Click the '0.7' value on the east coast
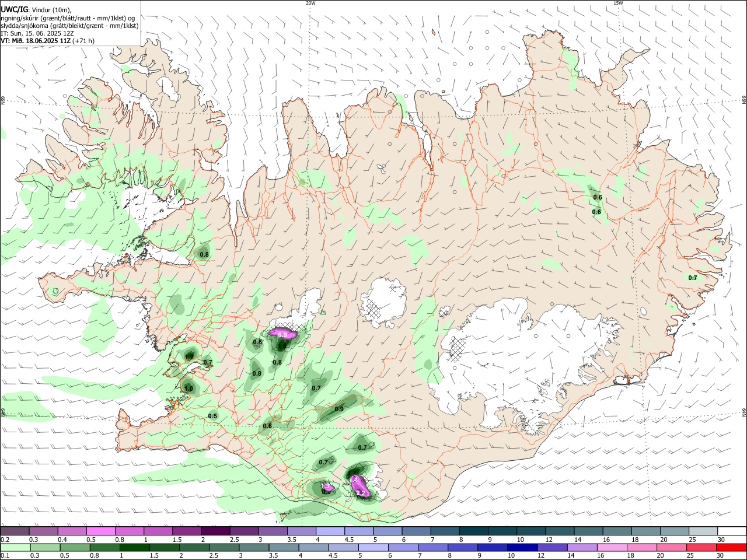The image size is (747, 560). click(693, 278)
